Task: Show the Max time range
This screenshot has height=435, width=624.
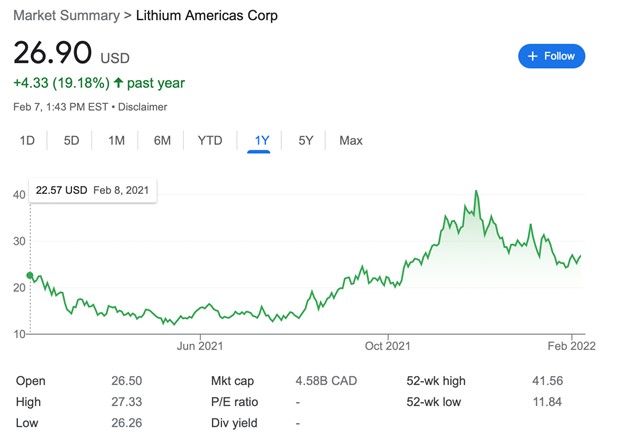Action: 350,140
